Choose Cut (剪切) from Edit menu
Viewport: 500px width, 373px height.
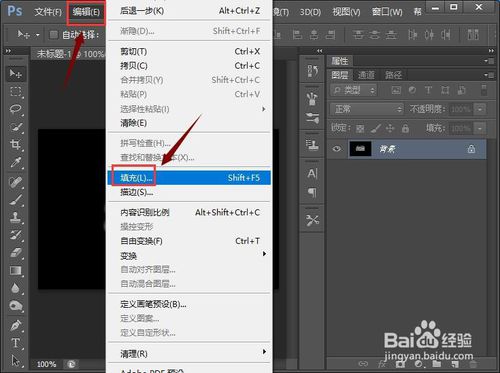(189, 52)
